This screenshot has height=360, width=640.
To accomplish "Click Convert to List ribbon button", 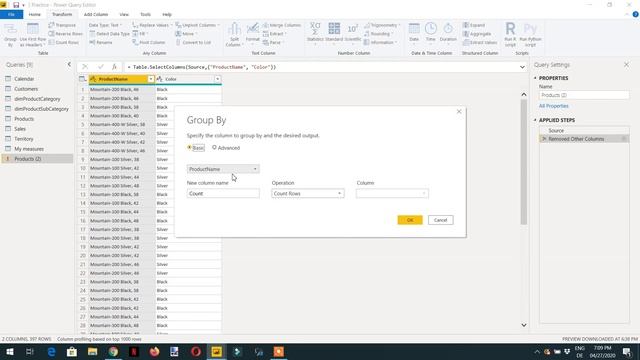I will [193, 42].
